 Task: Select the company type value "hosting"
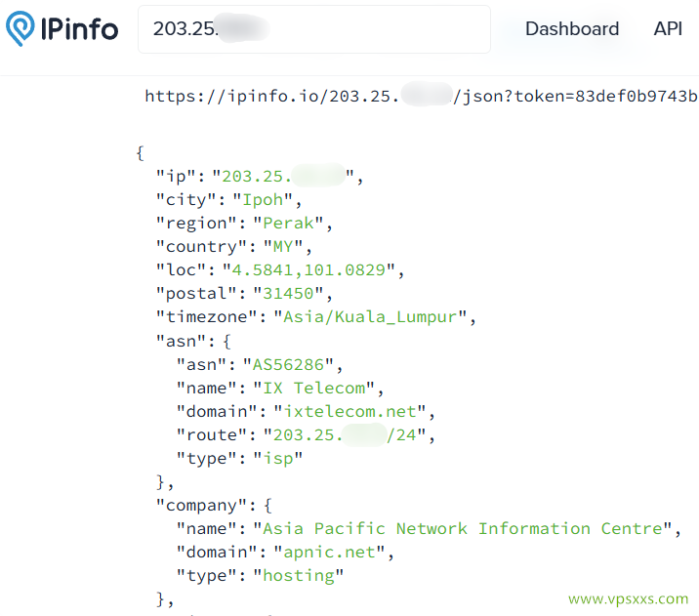point(298,575)
